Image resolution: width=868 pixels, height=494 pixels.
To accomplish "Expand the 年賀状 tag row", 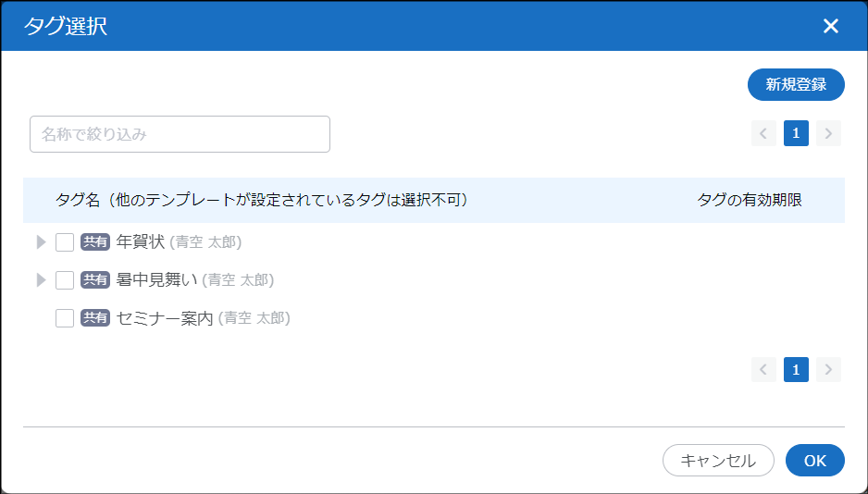I will pos(41,242).
